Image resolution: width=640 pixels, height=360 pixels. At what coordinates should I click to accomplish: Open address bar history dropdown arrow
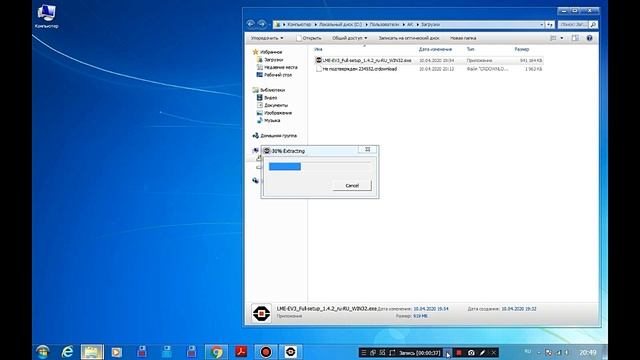tap(542, 24)
